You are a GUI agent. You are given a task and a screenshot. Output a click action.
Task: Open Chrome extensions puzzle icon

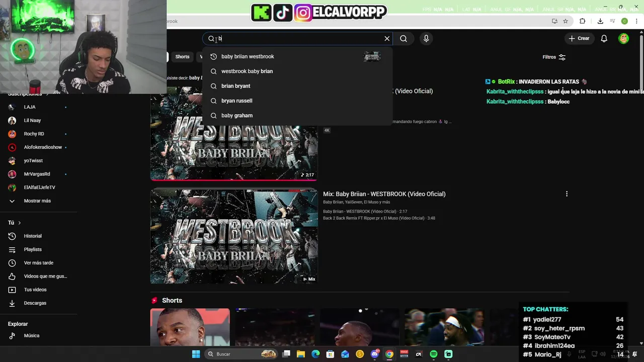click(x=583, y=21)
